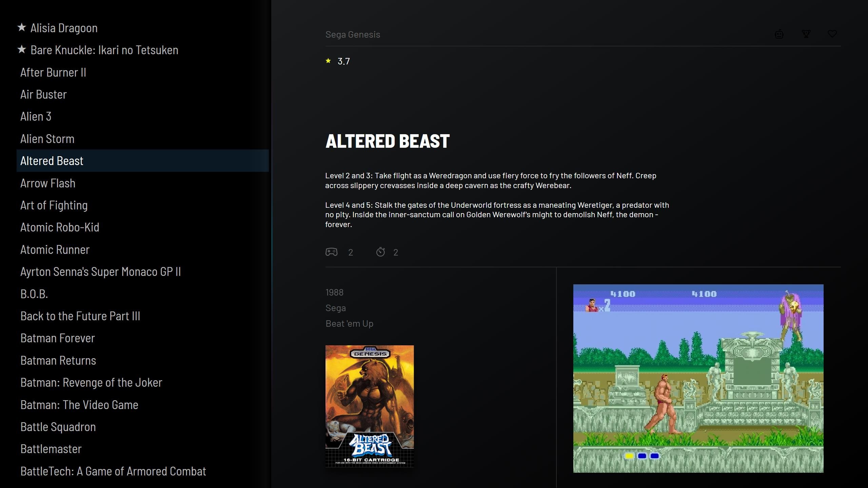Select Batman: The Video Game

click(79, 405)
